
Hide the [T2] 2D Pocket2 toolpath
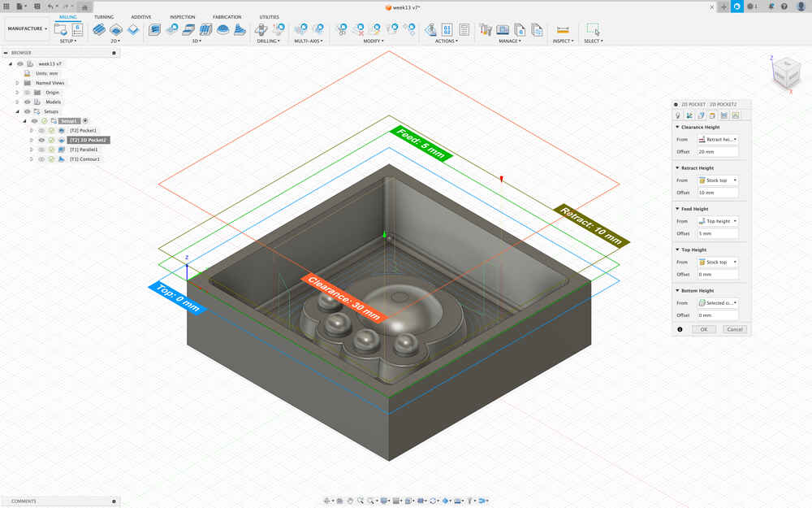pos(41,140)
